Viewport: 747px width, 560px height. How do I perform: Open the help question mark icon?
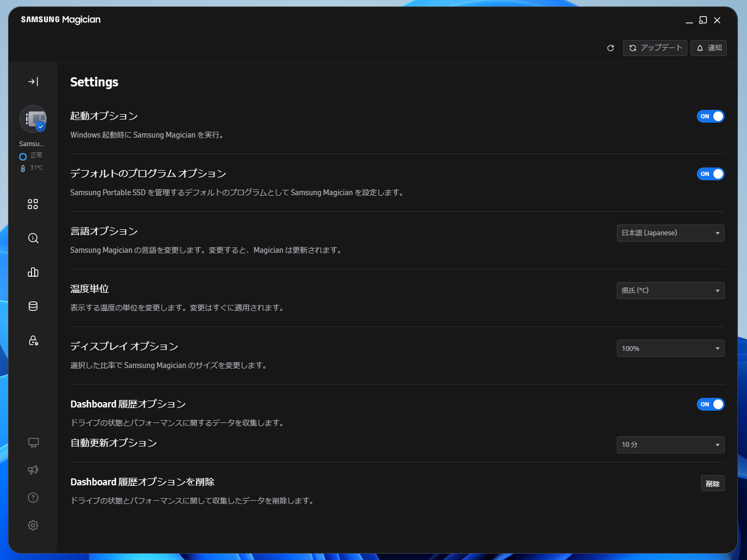pos(33,498)
